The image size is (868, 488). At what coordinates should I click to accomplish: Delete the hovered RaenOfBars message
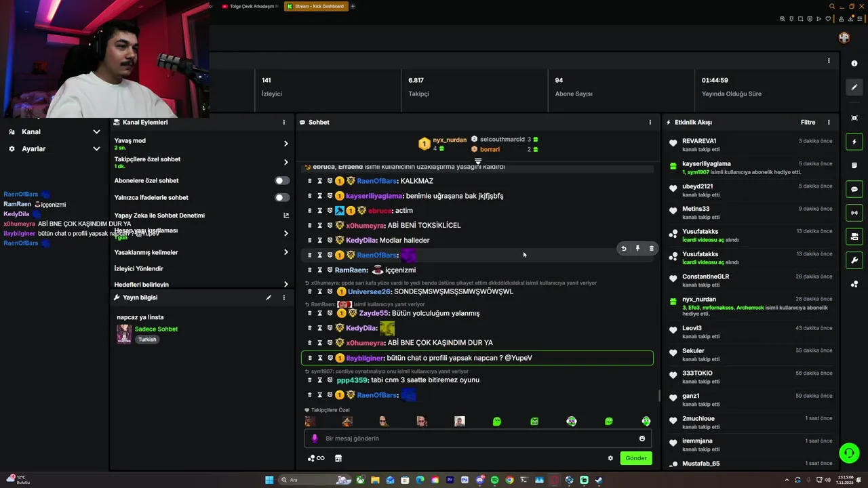[652, 249]
